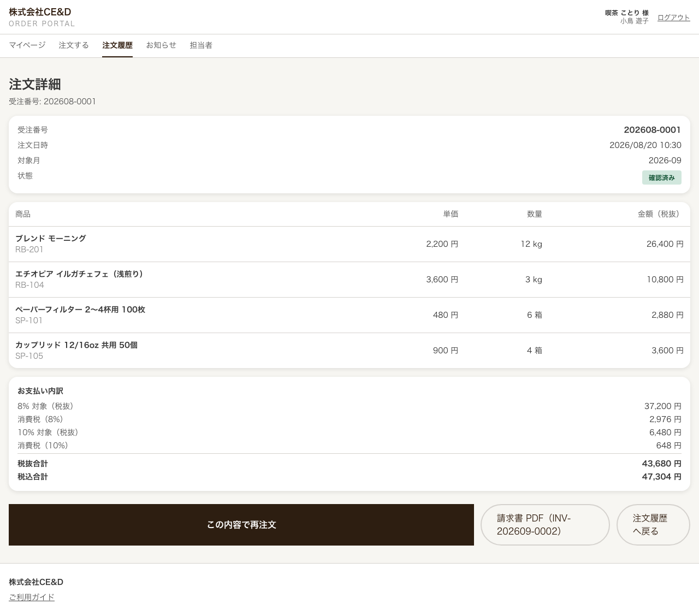
Task: Open the マイページ tab
Action: click(27, 45)
